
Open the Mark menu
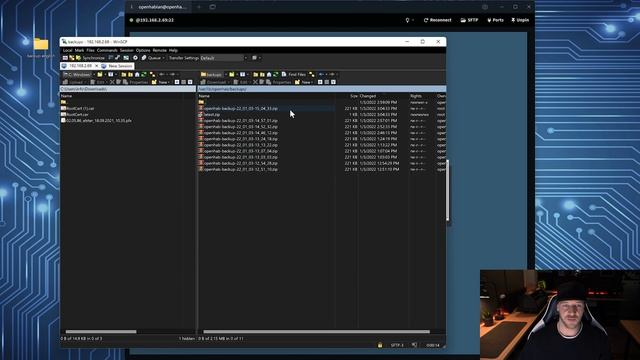coord(79,50)
